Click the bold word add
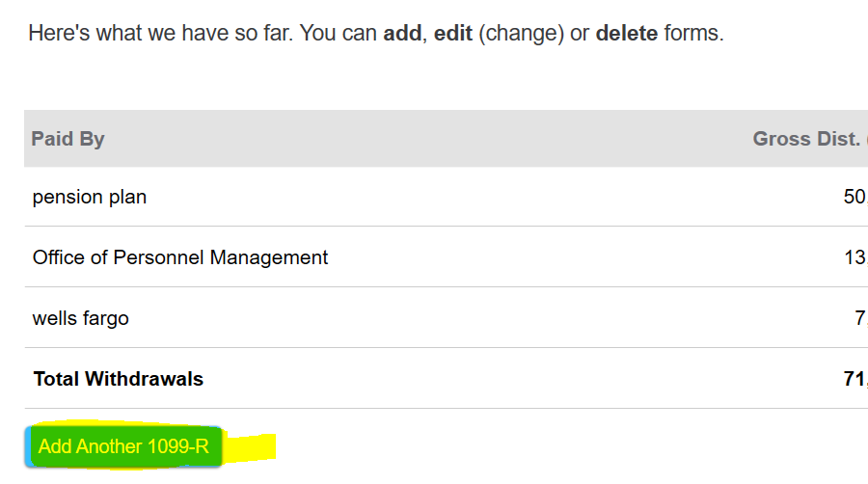The image size is (868, 484). point(402,33)
